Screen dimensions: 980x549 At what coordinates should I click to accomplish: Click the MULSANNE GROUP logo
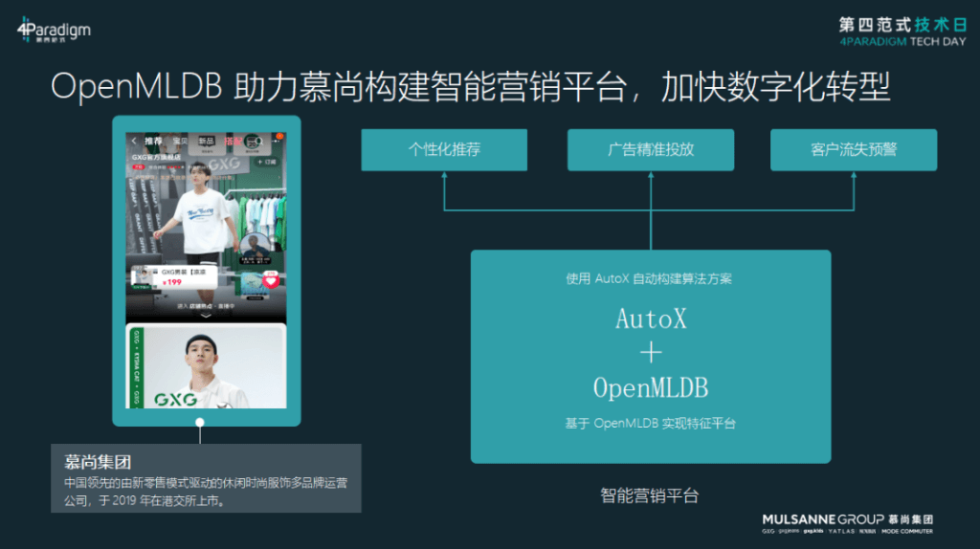pos(848,523)
